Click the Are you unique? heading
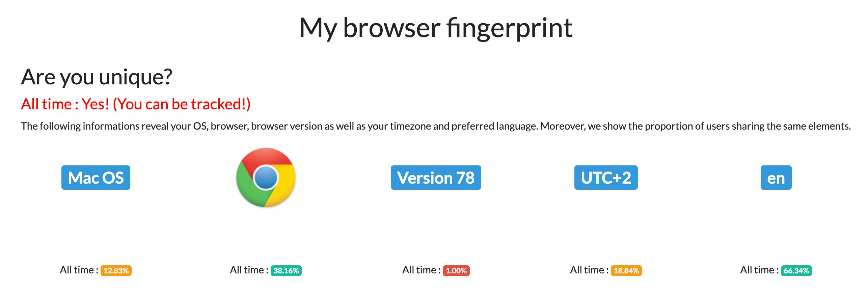868x295 pixels. [97, 77]
